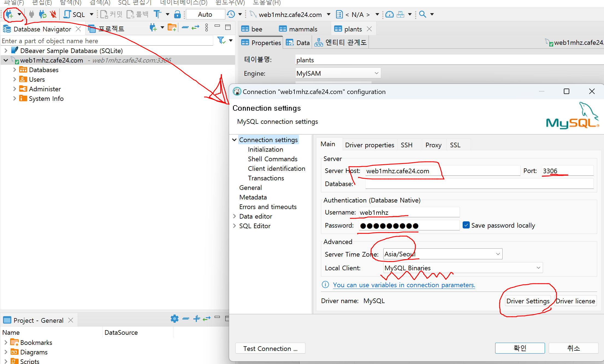Click the diagram icon in main toolbar
This screenshot has height=364, width=604.
pos(401,14)
